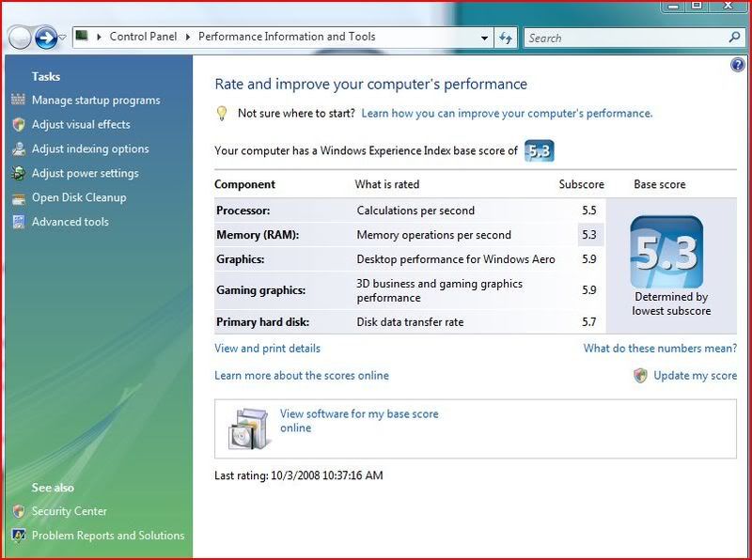This screenshot has width=752, height=560.
Task: Click the blue forward arrow button
Action: point(46,38)
